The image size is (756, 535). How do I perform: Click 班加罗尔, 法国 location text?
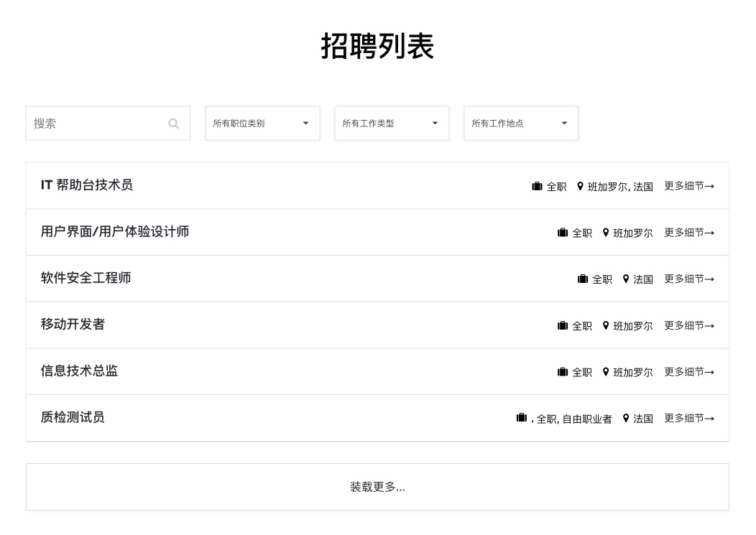coord(620,187)
